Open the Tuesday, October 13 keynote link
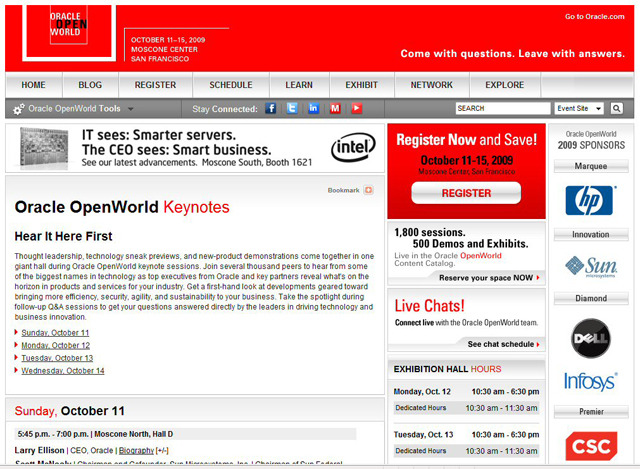This screenshot has width=640, height=469. pyautogui.click(x=57, y=358)
